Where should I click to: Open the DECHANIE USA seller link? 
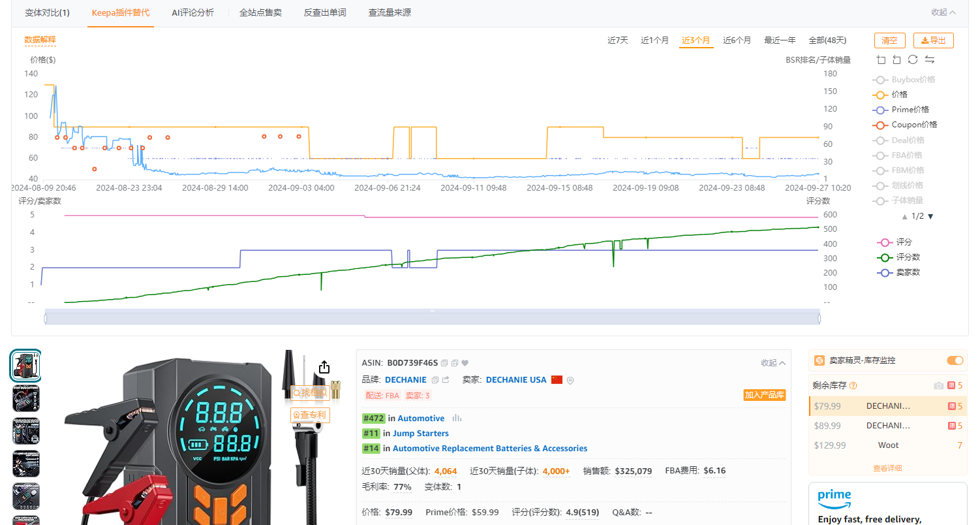click(516, 380)
